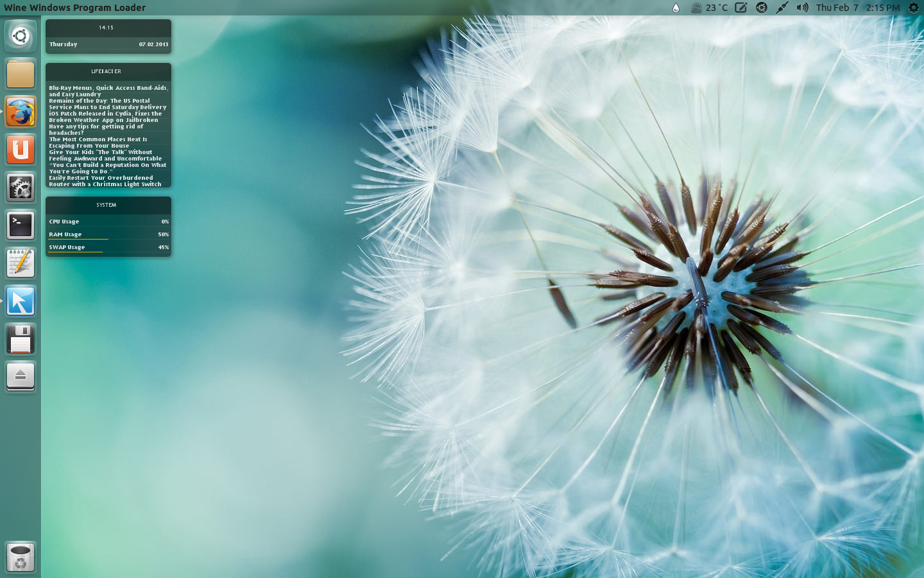Viewport: 924px width, 578px height.
Task: Launch the Terminal from the launcher
Action: [x=21, y=225]
